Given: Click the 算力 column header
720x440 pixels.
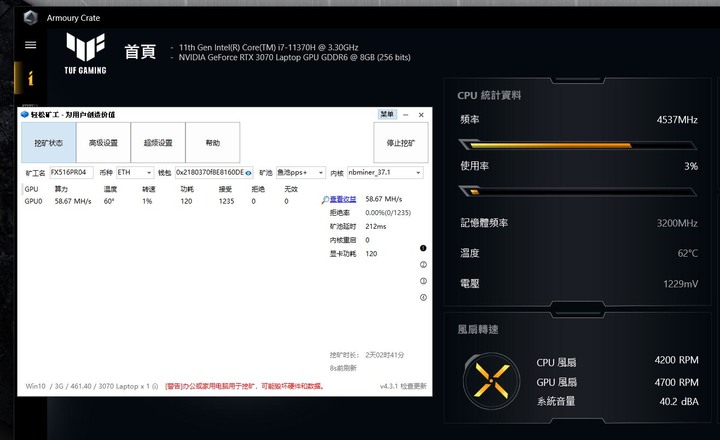Looking at the screenshot, I should (x=61, y=189).
